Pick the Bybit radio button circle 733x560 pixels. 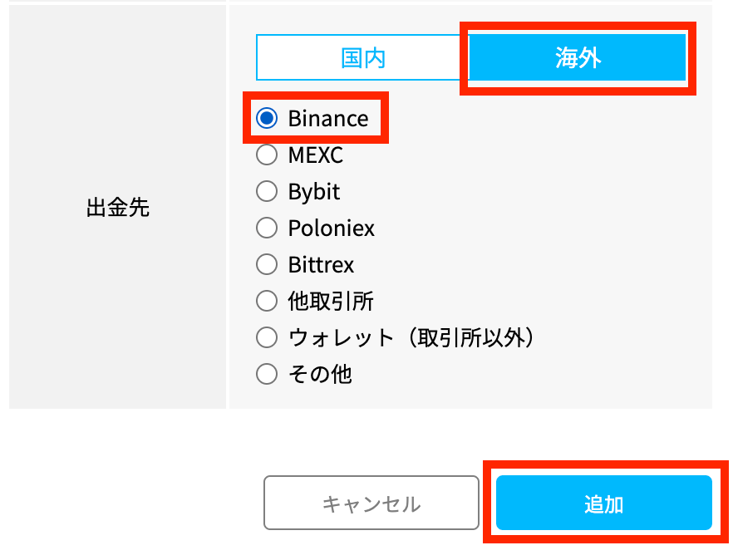click(x=267, y=192)
